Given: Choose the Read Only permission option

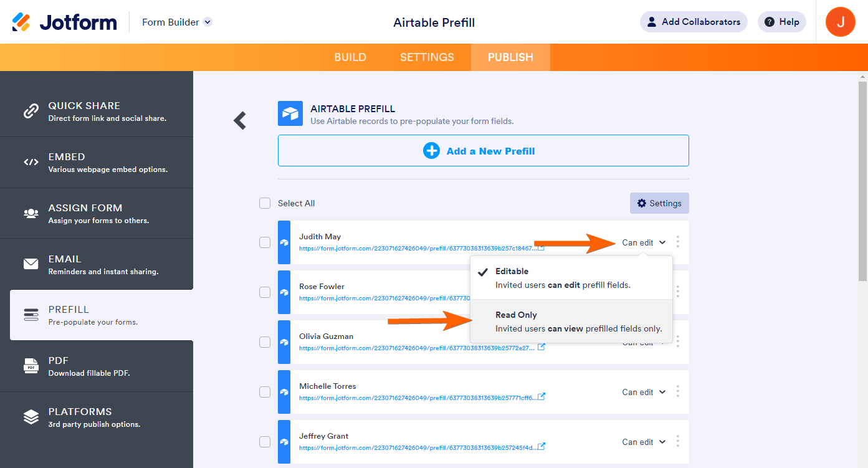Looking at the screenshot, I should (571, 322).
